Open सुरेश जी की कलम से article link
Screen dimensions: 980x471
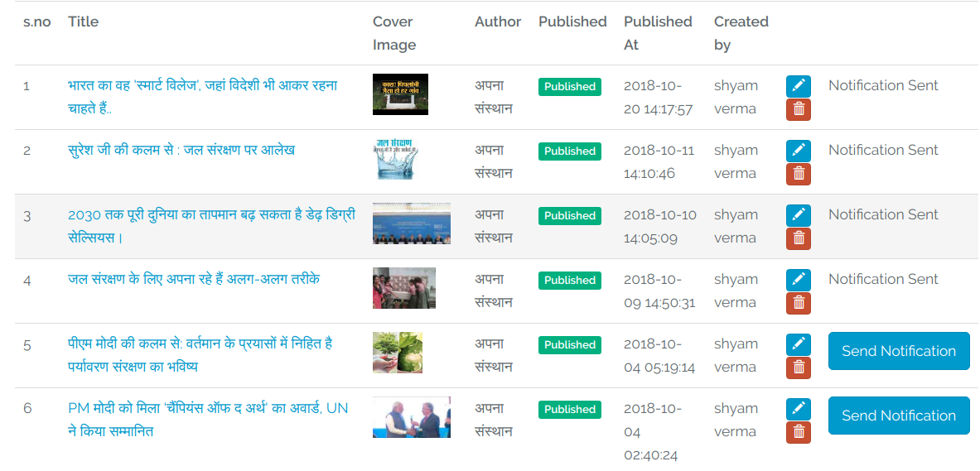click(x=181, y=151)
